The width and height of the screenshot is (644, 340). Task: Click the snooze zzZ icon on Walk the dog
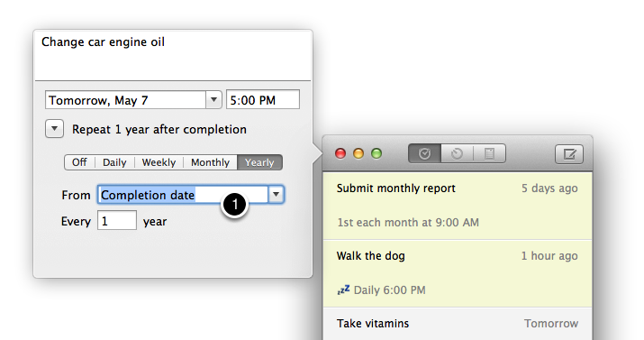coord(343,289)
